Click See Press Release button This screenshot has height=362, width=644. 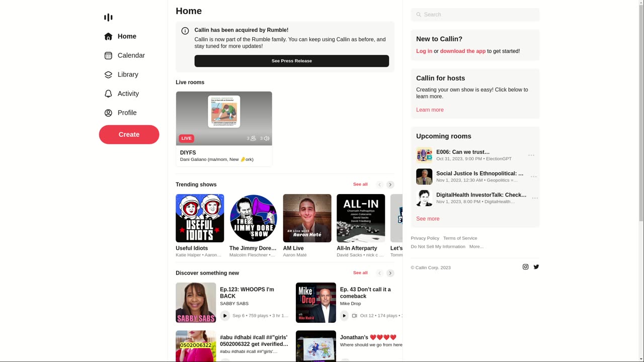292,61
